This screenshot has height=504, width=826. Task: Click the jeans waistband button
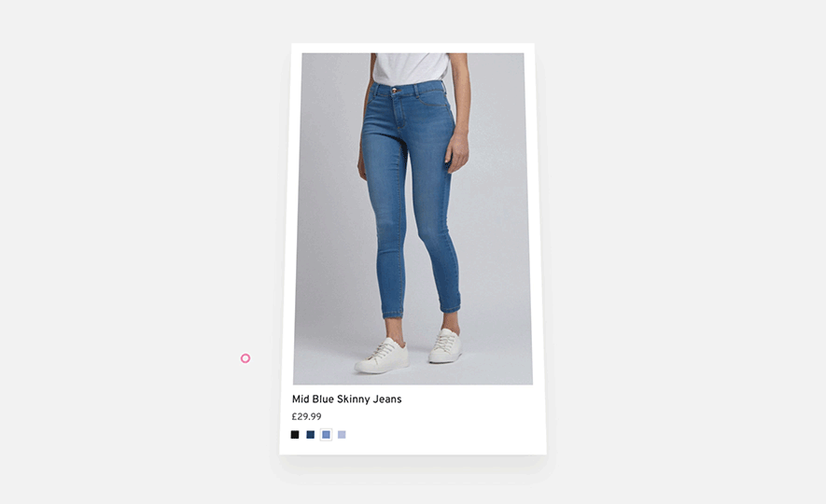click(x=395, y=91)
